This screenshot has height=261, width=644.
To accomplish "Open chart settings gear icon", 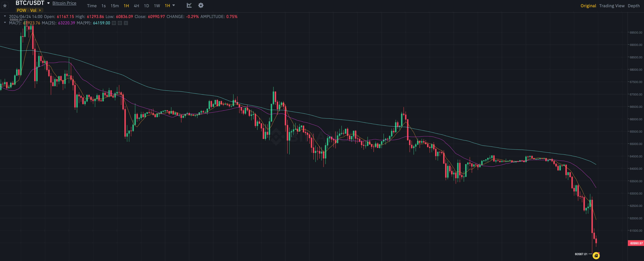I will point(201,5).
